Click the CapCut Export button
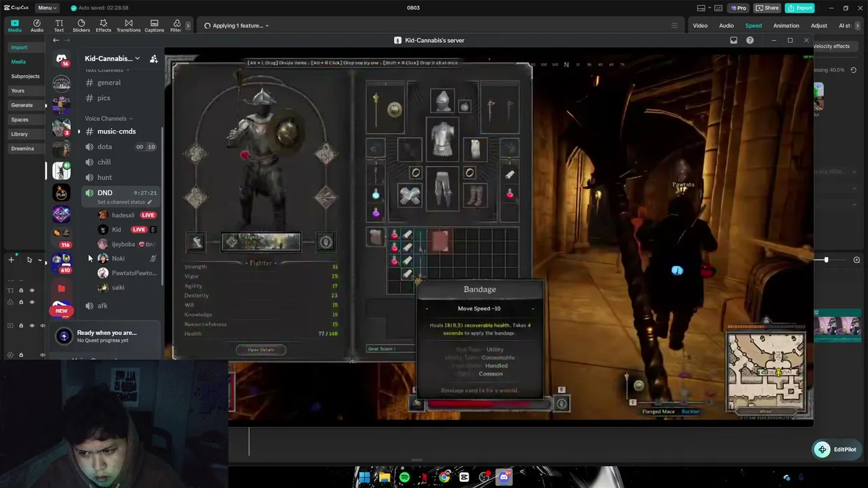 [800, 7]
